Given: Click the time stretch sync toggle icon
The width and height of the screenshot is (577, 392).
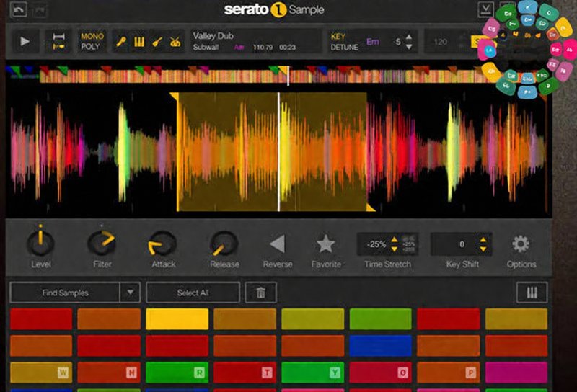Looking at the screenshot, I should [409, 244].
